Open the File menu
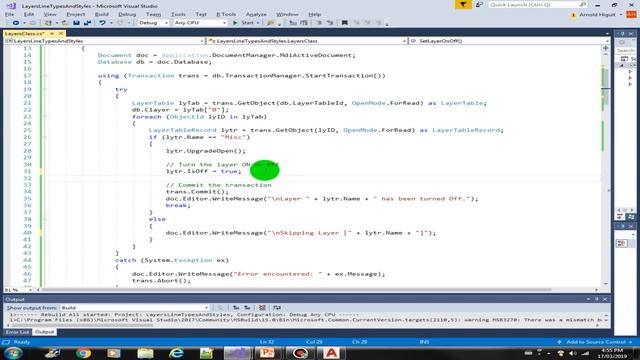This screenshot has height=360, width=640. click(x=9, y=14)
